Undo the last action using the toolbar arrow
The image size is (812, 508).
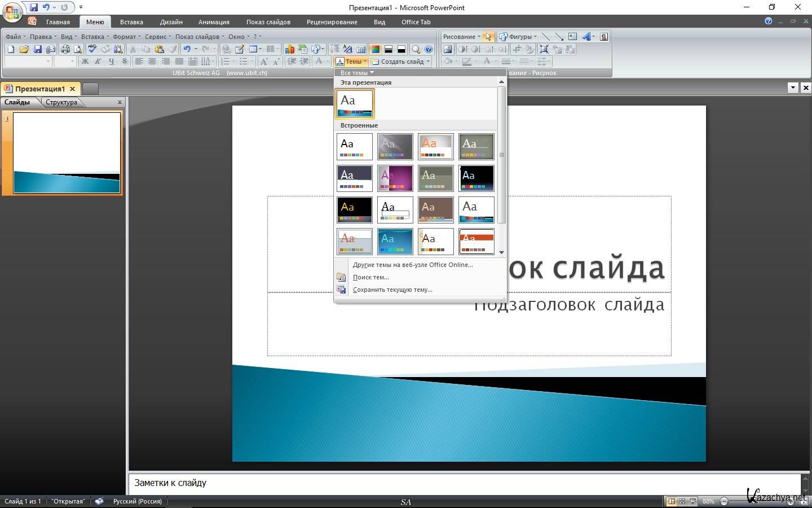click(187, 50)
